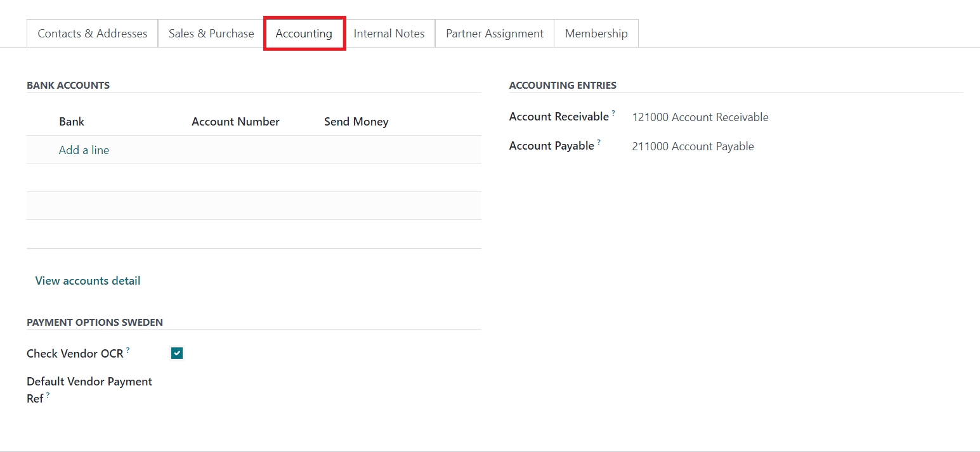
Task: Show help tooltip for Account Receivable
Action: pos(613,113)
